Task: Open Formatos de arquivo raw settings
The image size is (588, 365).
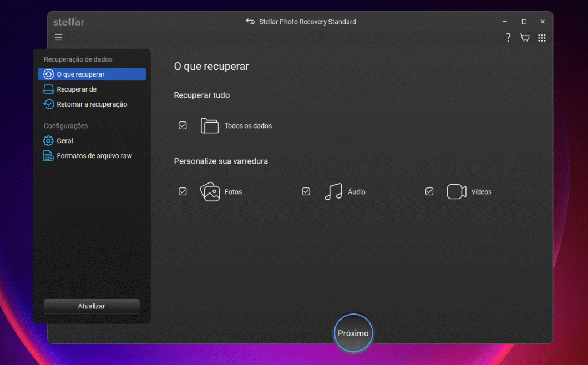Action: [x=94, y=156]
